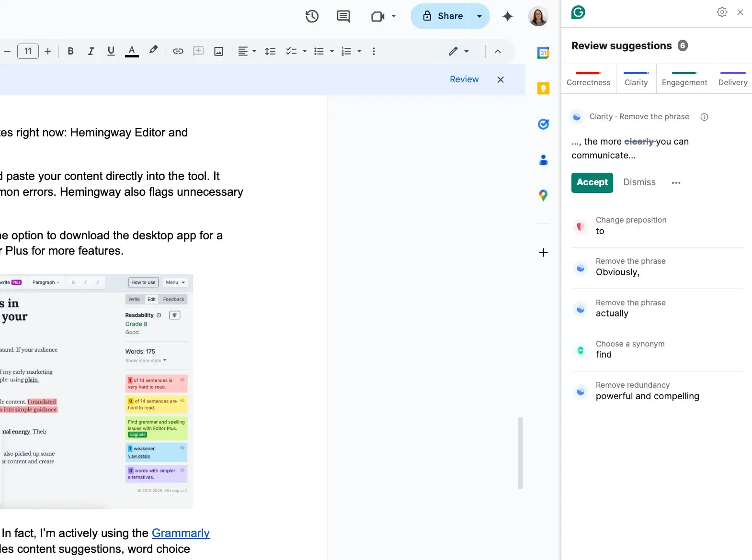This screenshot has height=560, width=752.
Task: Open the comments icon
Action: (343, 16)
